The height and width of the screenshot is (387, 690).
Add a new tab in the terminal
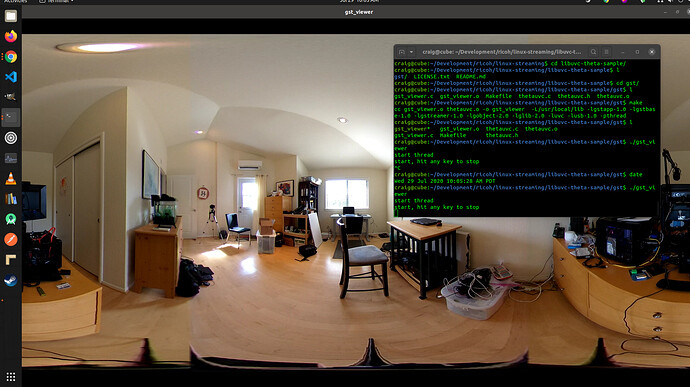click(402, 52)
